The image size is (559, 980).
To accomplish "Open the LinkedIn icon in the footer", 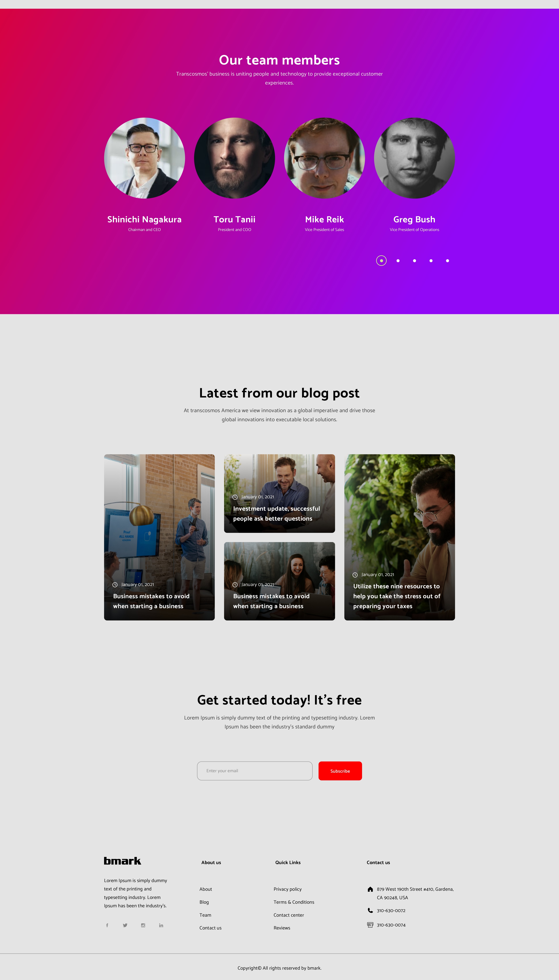I will tap(161, 925).
